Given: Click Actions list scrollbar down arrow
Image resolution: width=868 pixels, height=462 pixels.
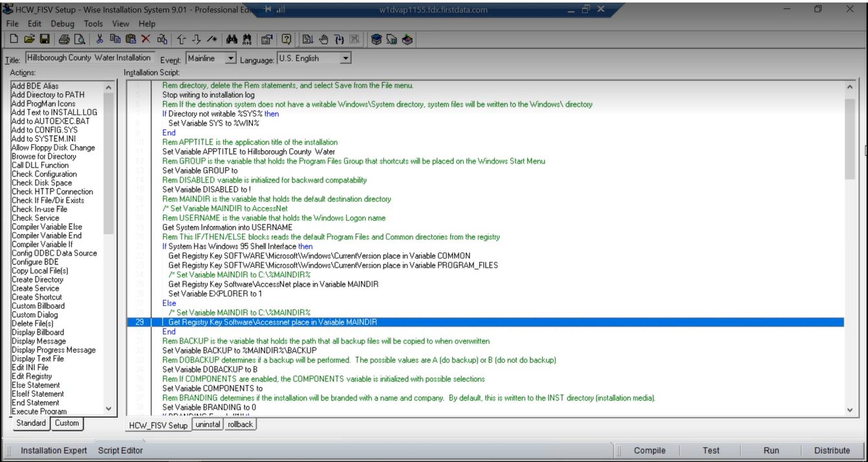Looking at the screenshot, I should click(108, 410).
